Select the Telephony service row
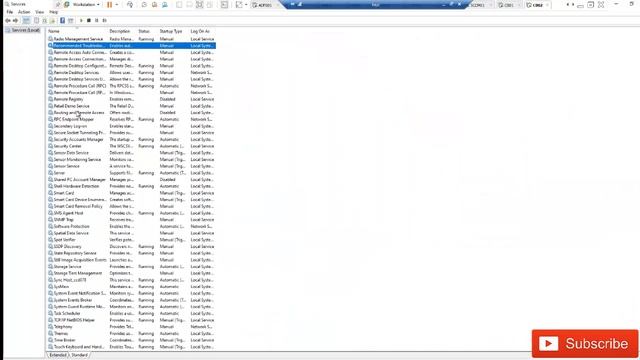Viewport: 640px width, 360px height. [x=131, y=327]
